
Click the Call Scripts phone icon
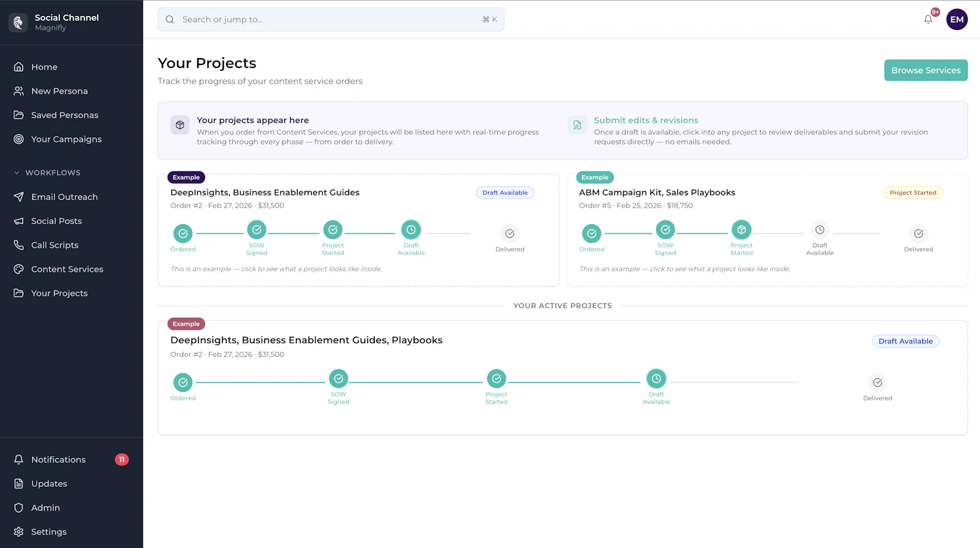coord(19,245)
